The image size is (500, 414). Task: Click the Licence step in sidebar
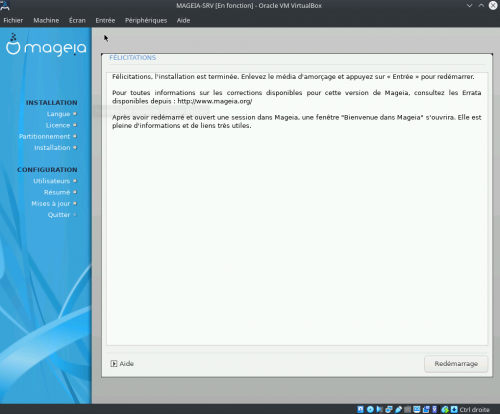[58, 125]
